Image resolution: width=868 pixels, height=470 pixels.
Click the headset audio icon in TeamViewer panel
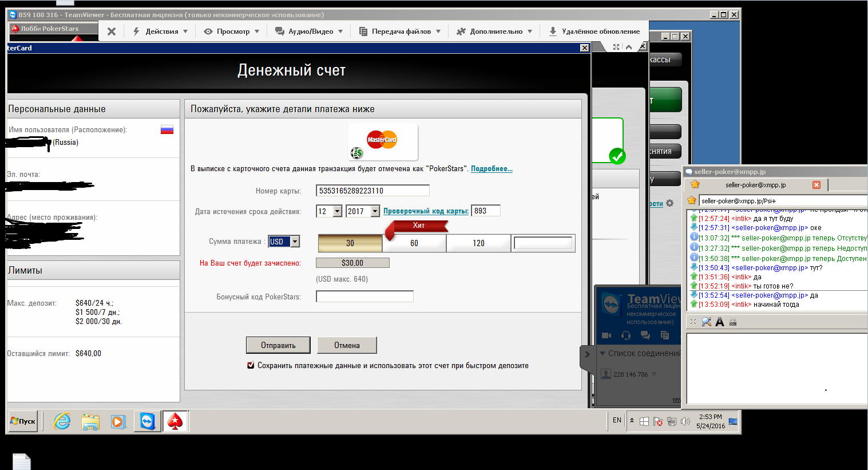point(626,335)
